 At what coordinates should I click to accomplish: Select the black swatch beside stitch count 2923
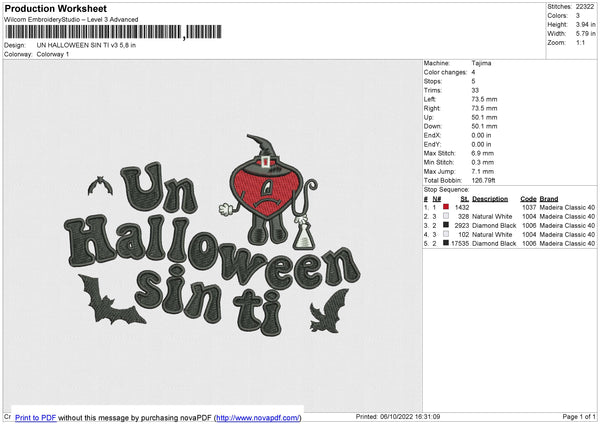446,225
